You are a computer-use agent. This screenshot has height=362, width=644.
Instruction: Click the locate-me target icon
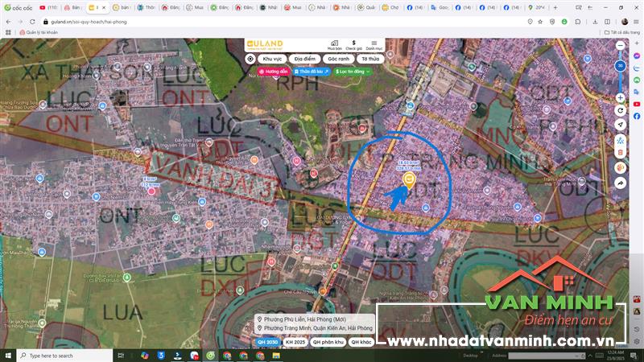(250, 59)
